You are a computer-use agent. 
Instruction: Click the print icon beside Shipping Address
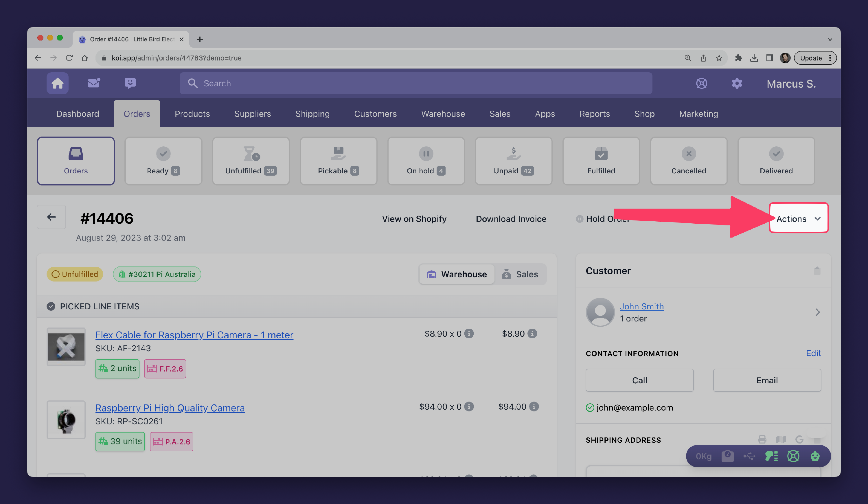pyautogui.click(x=762, y=439)
